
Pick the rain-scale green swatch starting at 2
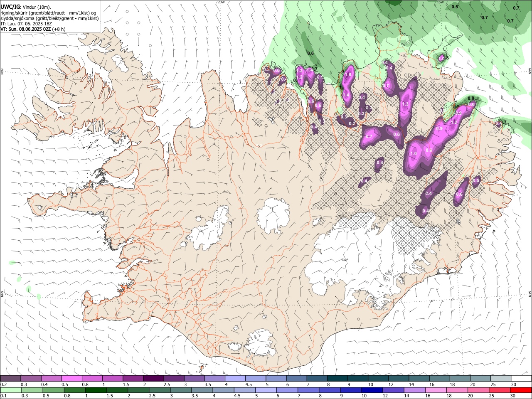139,390
